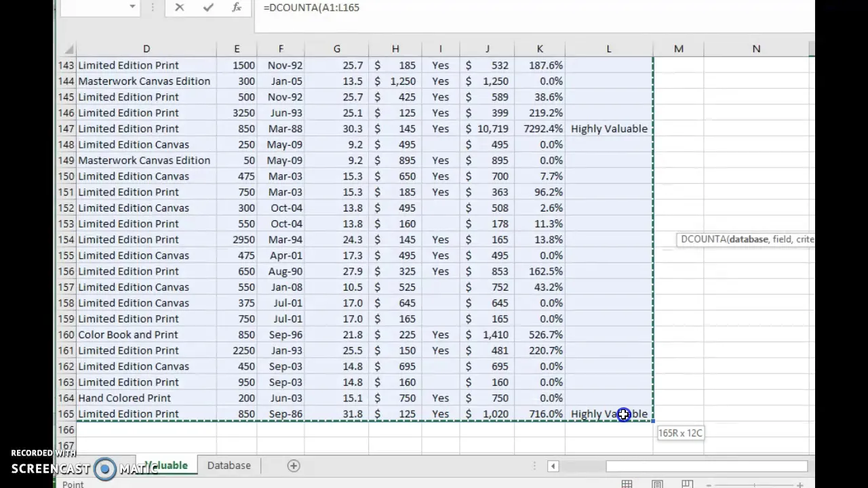Click 'database' argument in DCOUNTA tooltip

pos(749,239)
